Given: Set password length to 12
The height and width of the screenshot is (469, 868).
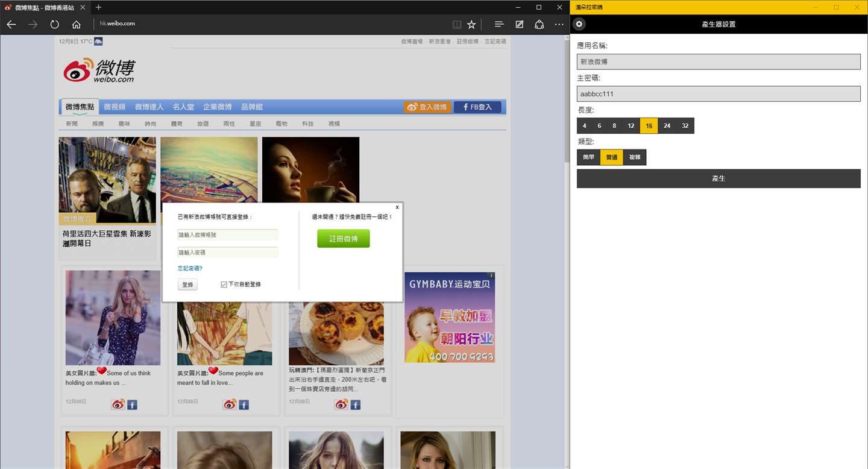Looking at the screenshot, I should point(631,126).
